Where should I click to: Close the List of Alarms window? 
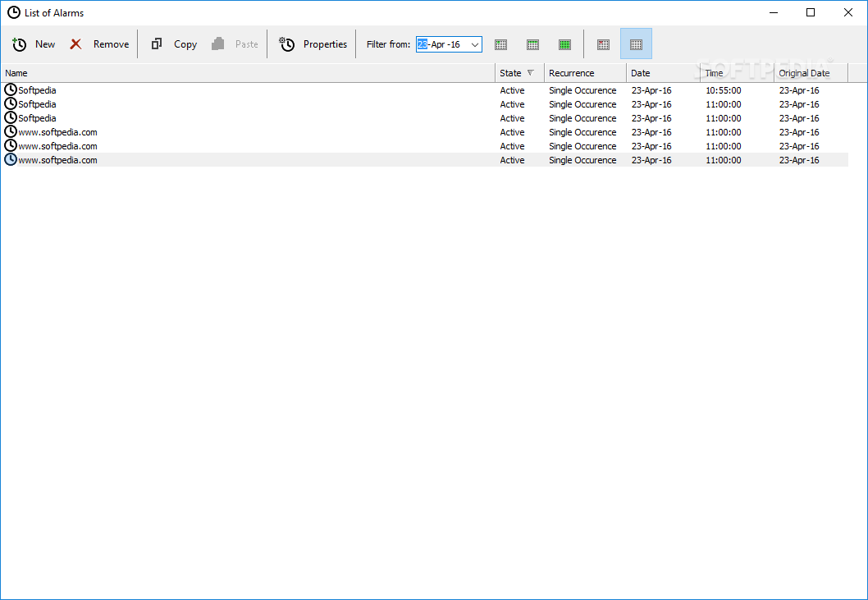(847, 12)
